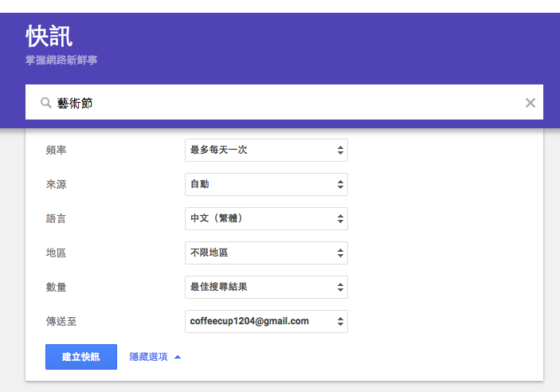Viewport: 560px width, 392px height.
Task: Click the 頻率 label
Action: 56,150
